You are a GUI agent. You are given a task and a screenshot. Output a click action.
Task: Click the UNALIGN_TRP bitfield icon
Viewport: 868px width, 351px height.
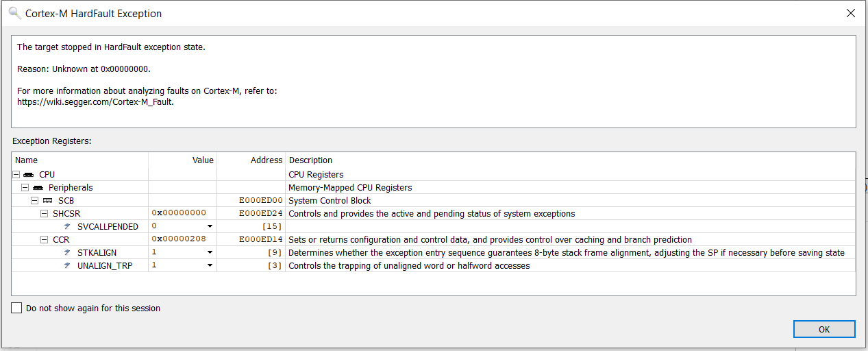pos(68,265)
